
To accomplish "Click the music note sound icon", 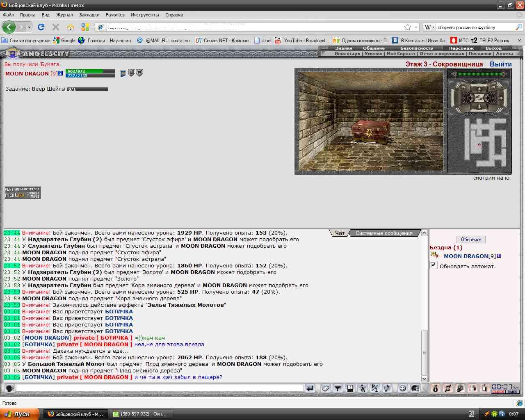I will (x=387, y=388).
